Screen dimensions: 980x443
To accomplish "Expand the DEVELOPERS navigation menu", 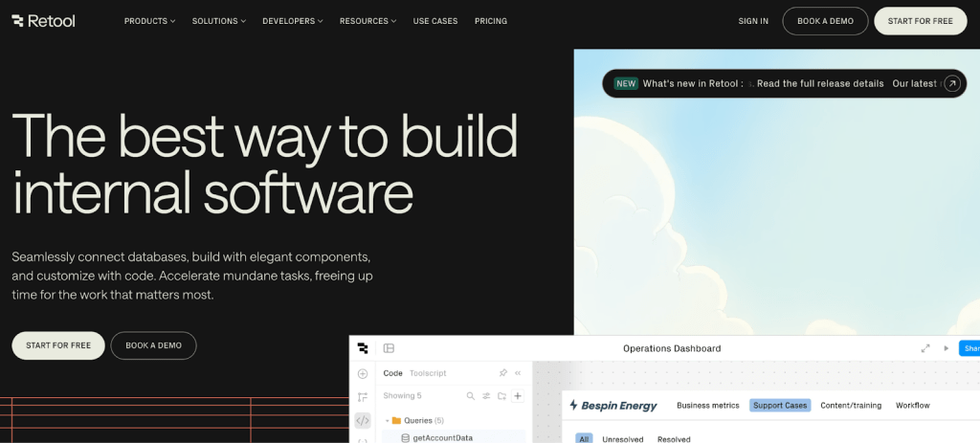I will (293, 21).
